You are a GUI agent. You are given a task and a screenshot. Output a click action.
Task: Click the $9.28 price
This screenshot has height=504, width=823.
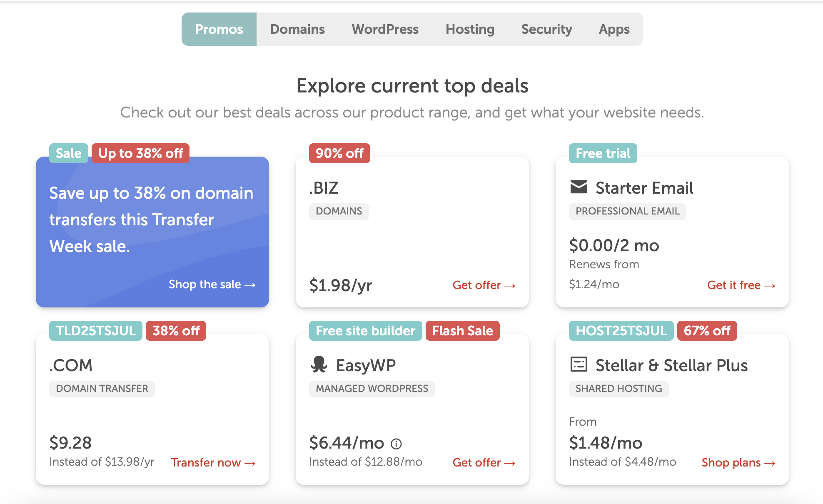(x=70, y=443)
